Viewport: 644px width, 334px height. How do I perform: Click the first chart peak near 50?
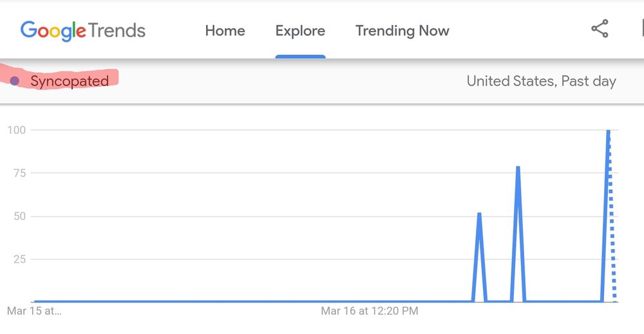tap(479, 214)
